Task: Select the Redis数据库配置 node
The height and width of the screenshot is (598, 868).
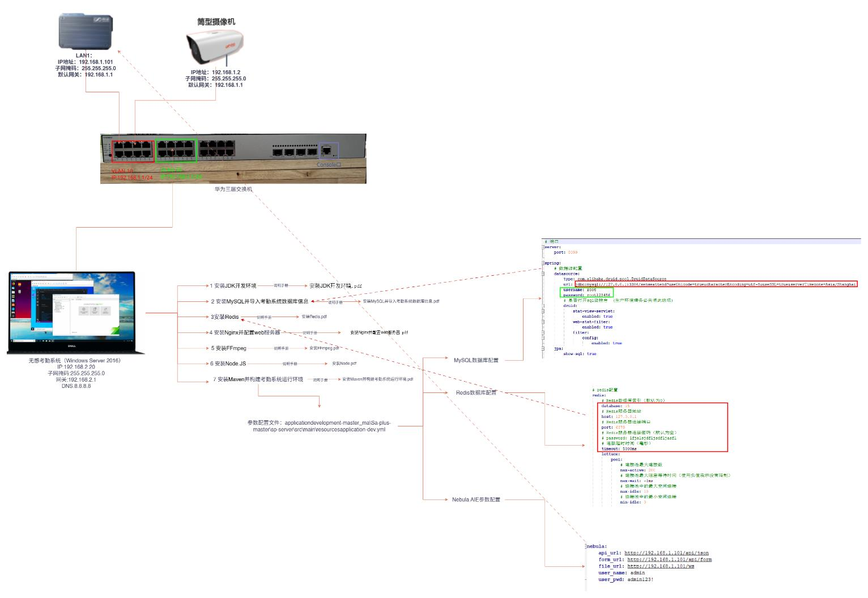Action: coord(476,392)
